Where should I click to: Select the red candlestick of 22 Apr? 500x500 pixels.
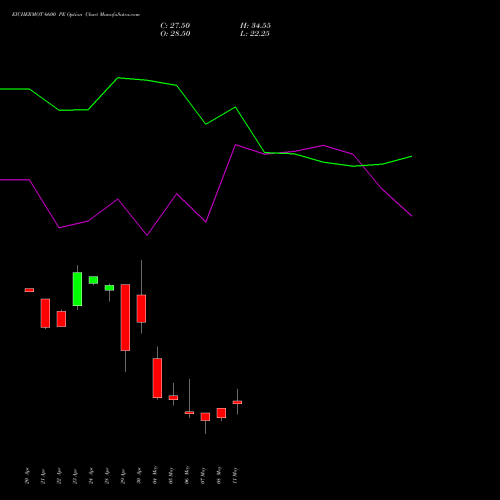click(61, 319)
